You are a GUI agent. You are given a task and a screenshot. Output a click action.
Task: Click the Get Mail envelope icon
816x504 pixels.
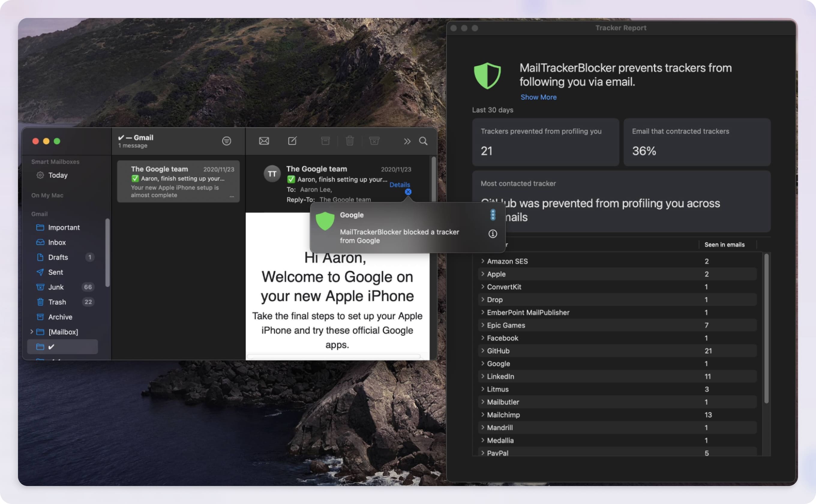[263, 141]
